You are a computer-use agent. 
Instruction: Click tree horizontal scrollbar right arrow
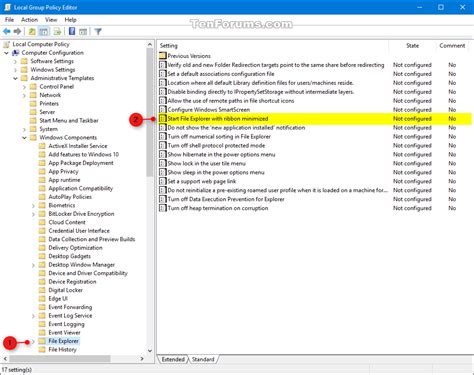click(142, 359)
